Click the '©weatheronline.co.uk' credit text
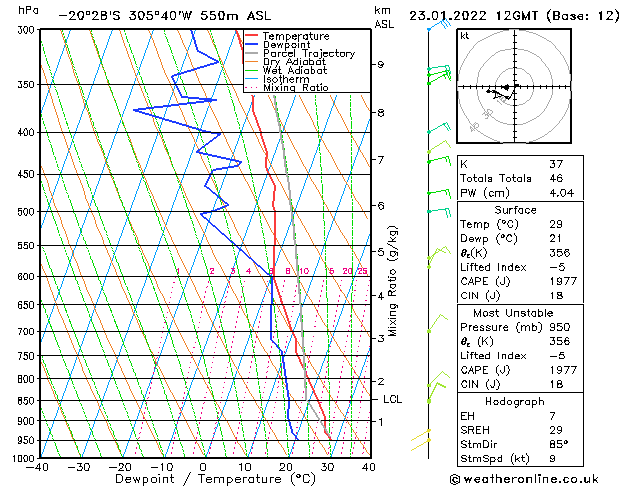 [524, 479]
